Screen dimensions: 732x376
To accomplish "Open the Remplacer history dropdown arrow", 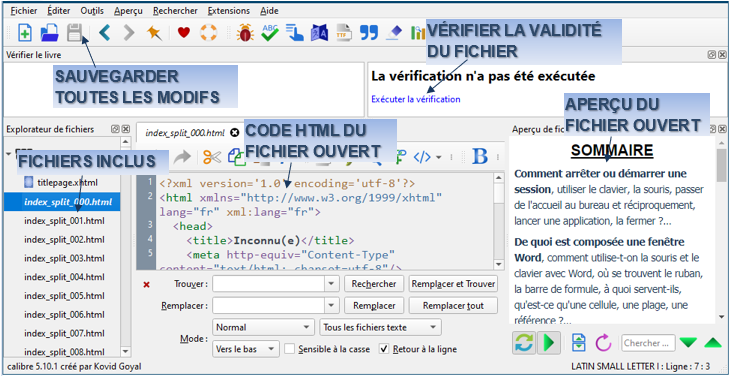I will tap(331, 305).
